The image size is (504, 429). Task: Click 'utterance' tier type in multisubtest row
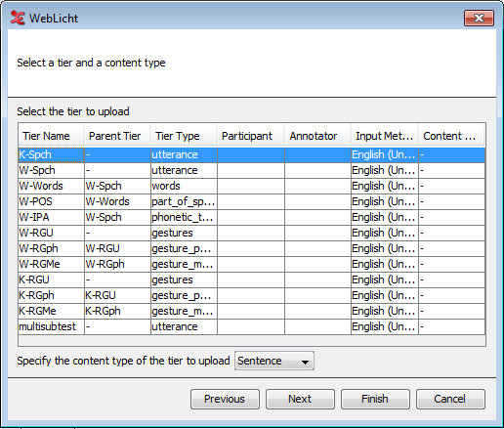184,326
